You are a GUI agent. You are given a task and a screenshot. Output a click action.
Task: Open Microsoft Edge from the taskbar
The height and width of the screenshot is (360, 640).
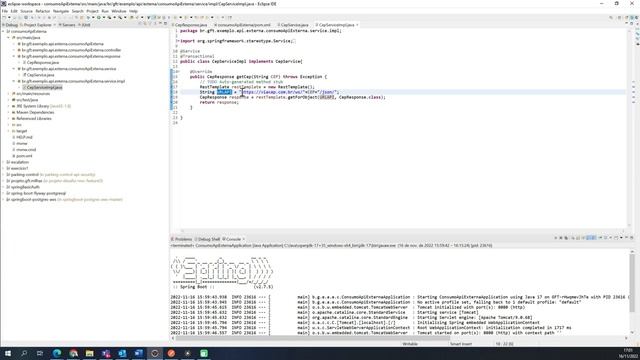coord(57,353)
